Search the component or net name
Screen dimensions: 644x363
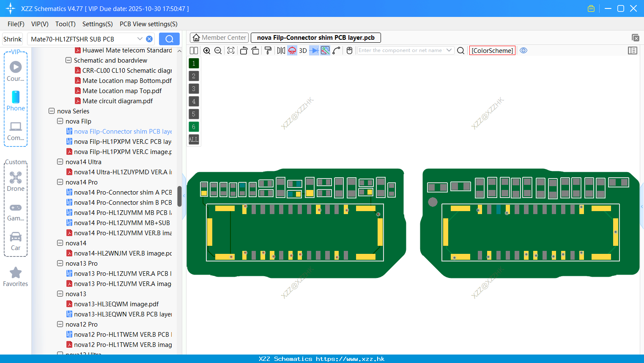(x=461, y=50)
